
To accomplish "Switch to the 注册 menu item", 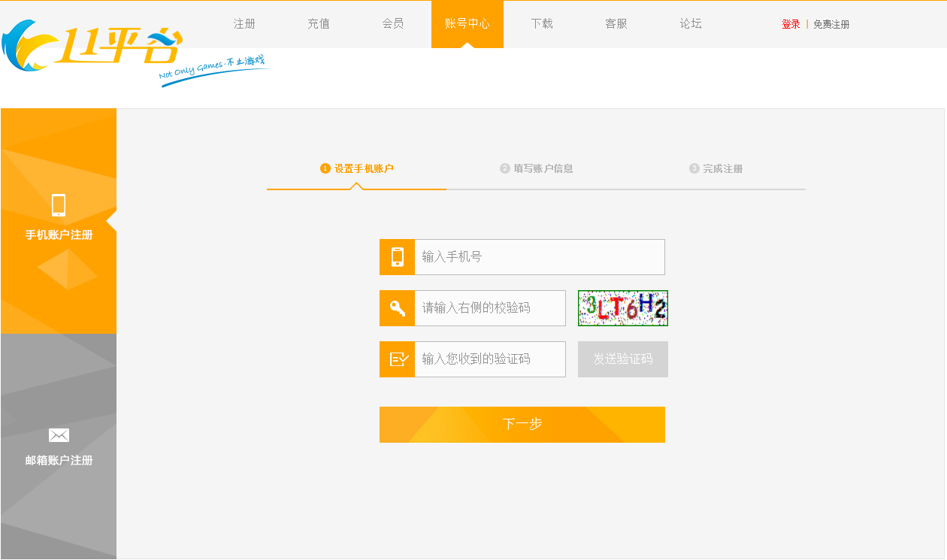I will point(244,23).
